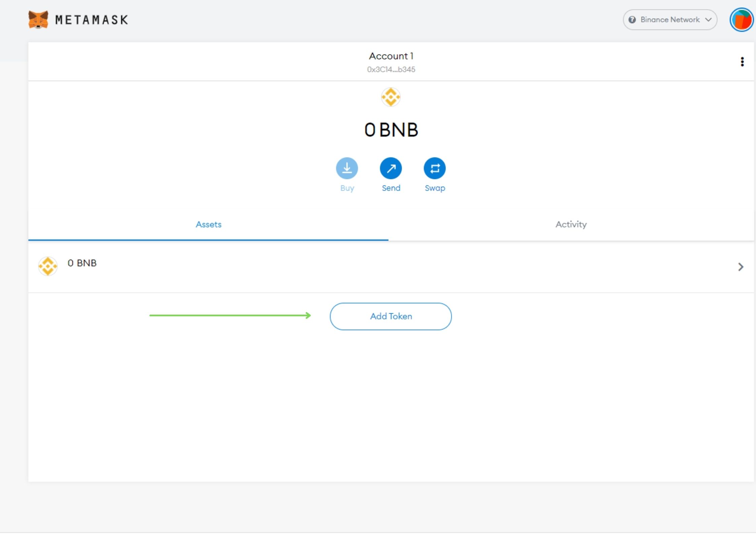756x534 pixels.
Task: Switch to the Assets tab
Action: (x=208, y=224)
